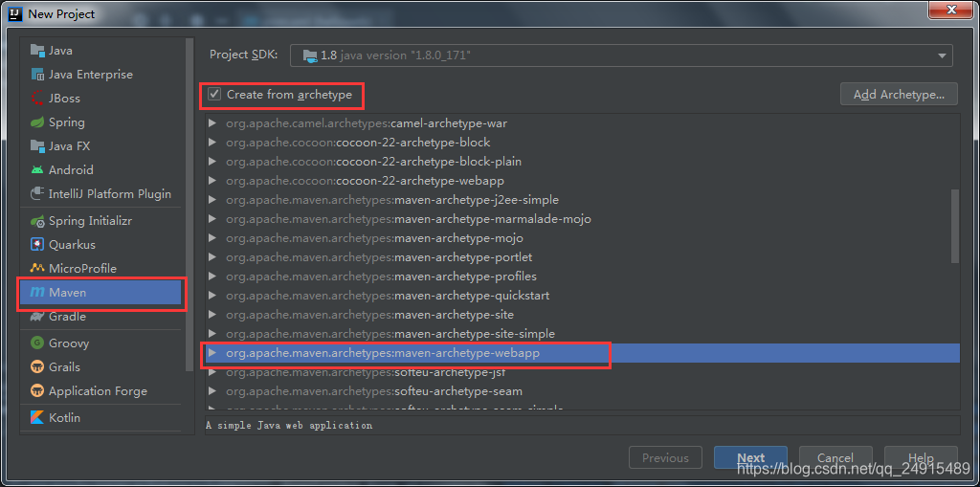
Task: Choose Gradle in the project list
Action: (x=68, y=317)
